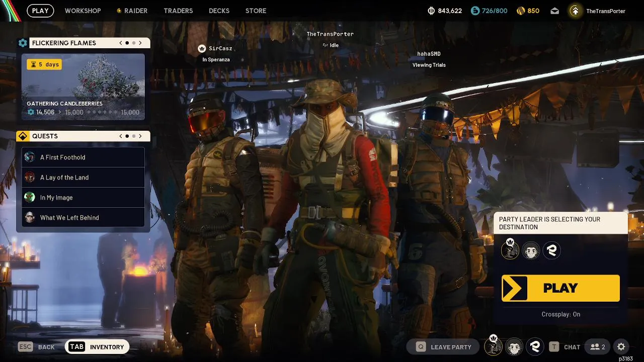Click stylized logo avatar in bottom bar
Viewport: 644px width, 362px height.
[535, 347]
